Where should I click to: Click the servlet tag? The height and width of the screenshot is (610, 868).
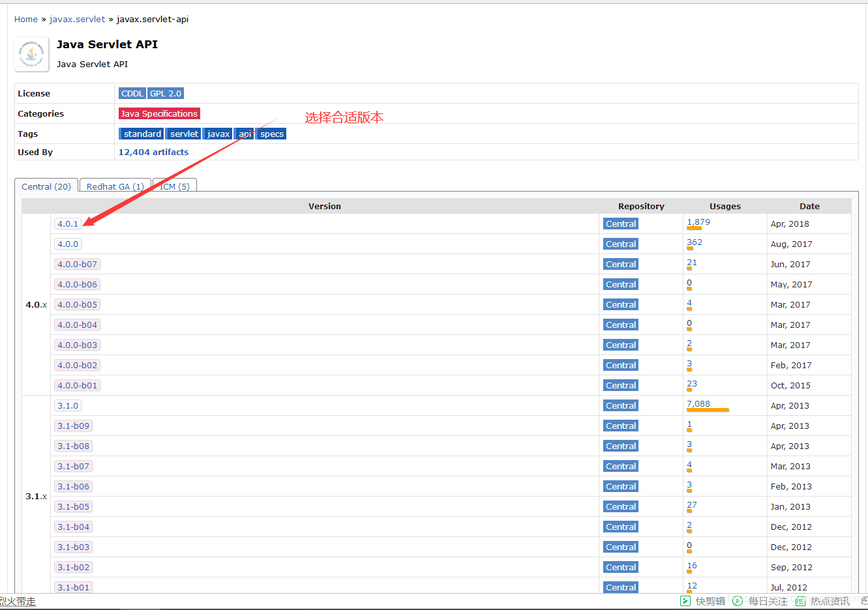click(184, 134)
